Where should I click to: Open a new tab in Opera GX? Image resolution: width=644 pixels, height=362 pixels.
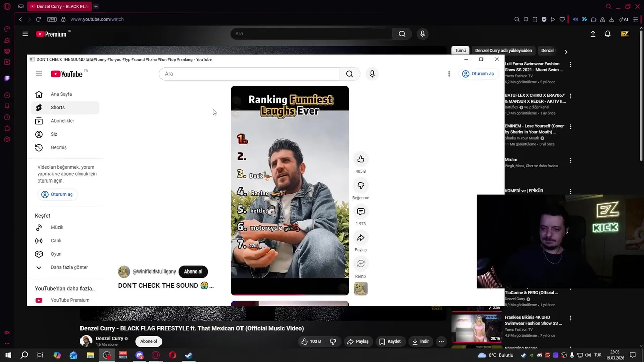pos(96,6)
